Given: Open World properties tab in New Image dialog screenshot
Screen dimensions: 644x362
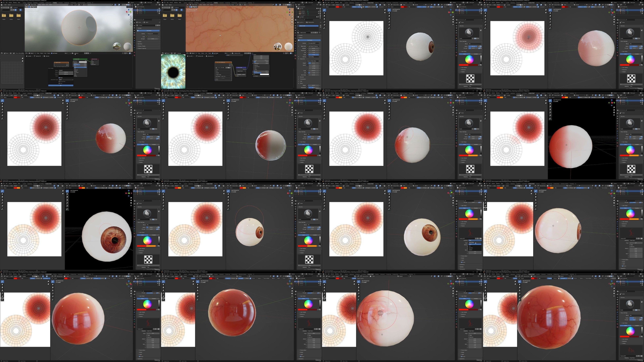Looking at the screenshot, I should click(x=134, y=35).
